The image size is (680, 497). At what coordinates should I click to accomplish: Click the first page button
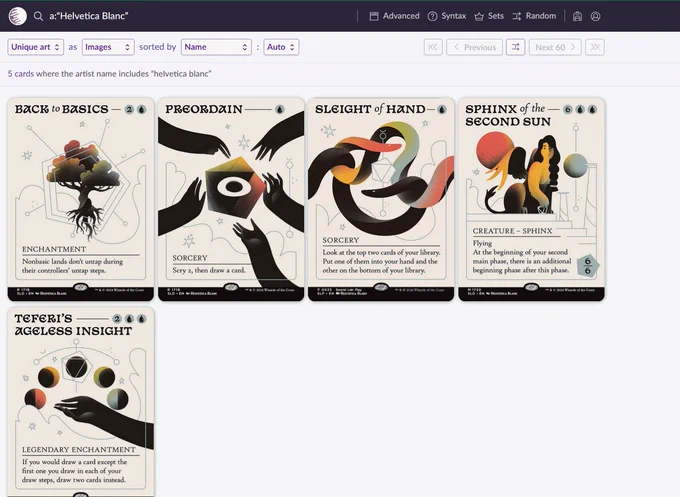[433, 47]
